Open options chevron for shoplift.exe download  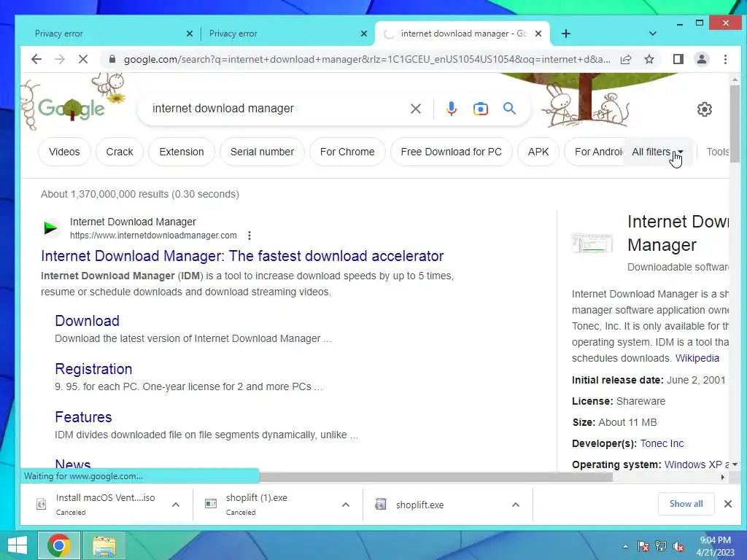(516, 505)
